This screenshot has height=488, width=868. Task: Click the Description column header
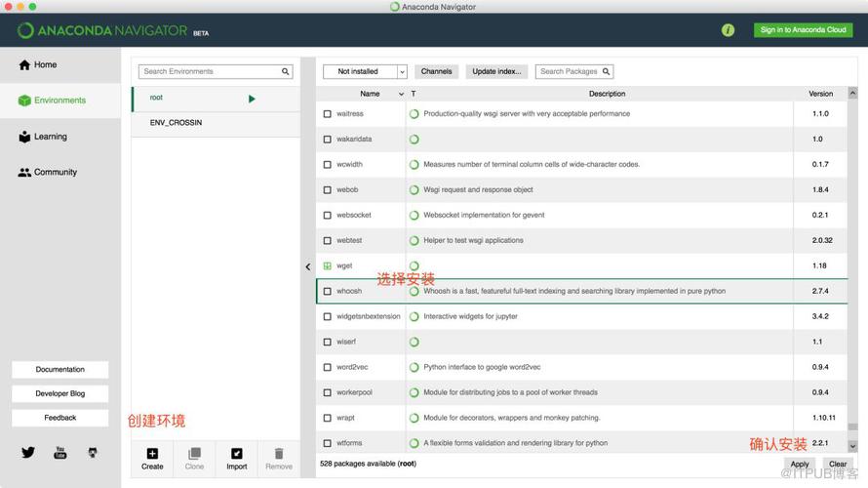pos(607,94)
